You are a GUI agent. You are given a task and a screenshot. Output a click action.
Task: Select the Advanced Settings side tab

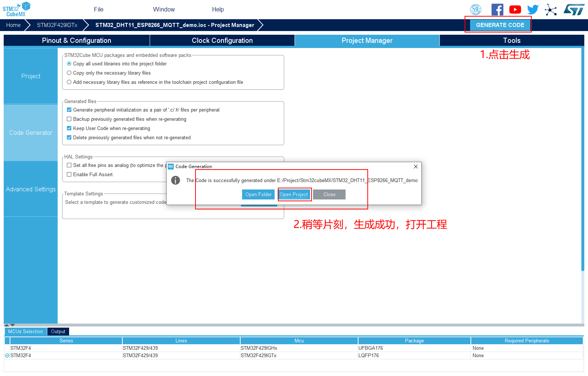[x=31, y=189]
